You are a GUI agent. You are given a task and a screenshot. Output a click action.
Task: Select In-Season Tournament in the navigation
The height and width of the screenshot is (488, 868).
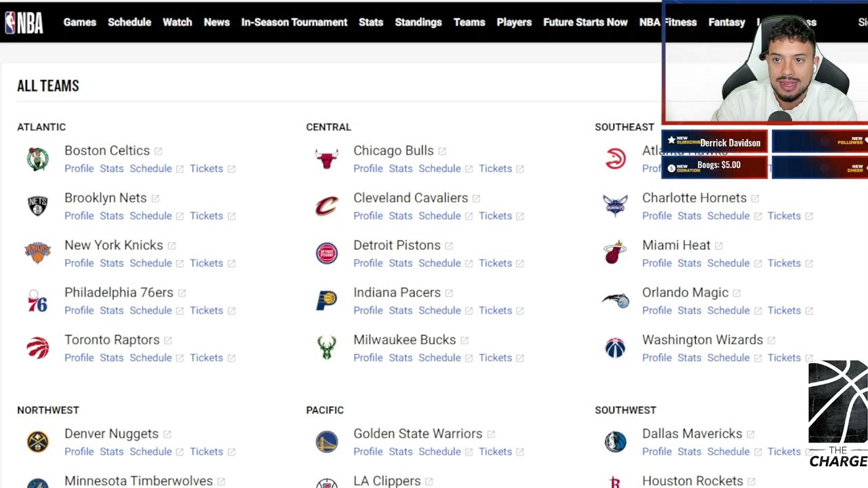pos(294,22)
